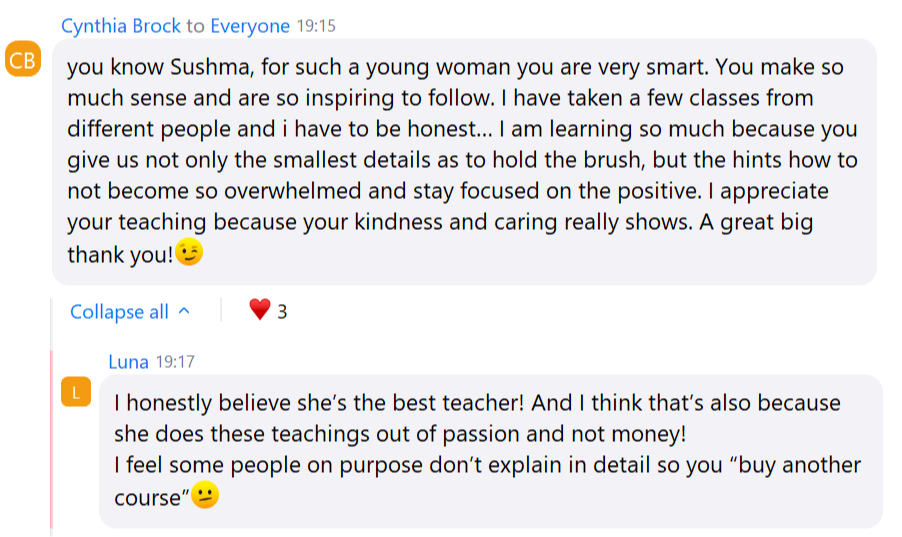Click the 19:17 reply timestamp
Viewport: 902px width, 537px height.
point(175,362)
